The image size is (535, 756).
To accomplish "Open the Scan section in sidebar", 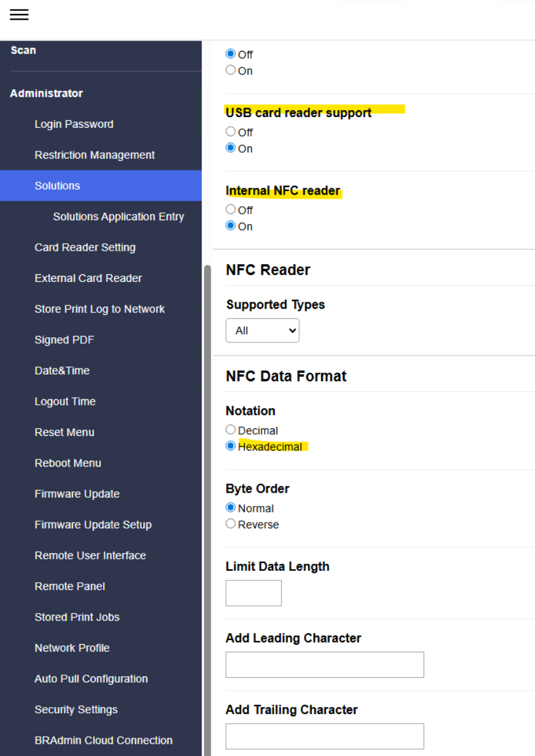I will point(23,50).
